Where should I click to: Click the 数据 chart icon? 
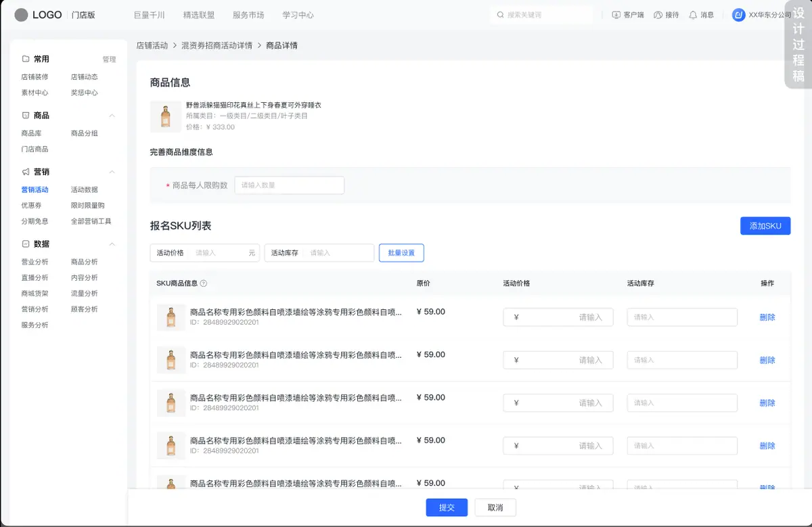pyautogui.click(x=26, y=244)
